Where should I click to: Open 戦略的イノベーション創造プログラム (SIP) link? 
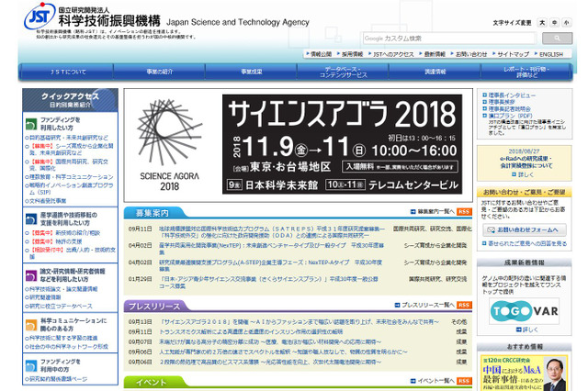click(x=72, y=189)
